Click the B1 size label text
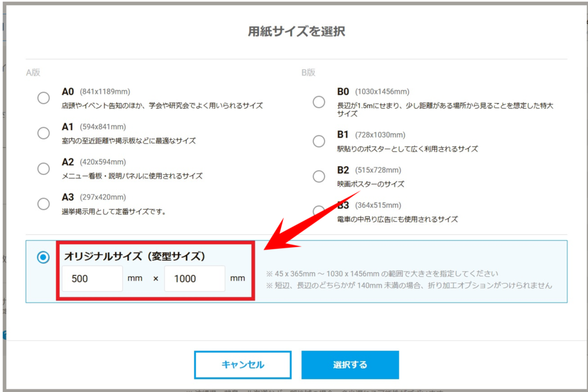This screenshot has width=588, height=392. point(343,134)
